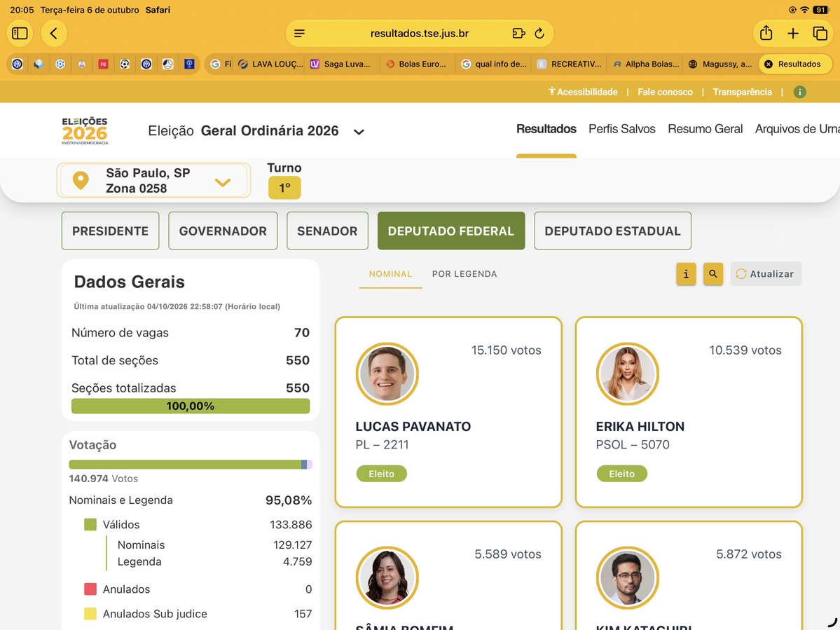Open the candidate search magnifier button
The height and width of the screenshot is (630, 840).
click(713, 274)
